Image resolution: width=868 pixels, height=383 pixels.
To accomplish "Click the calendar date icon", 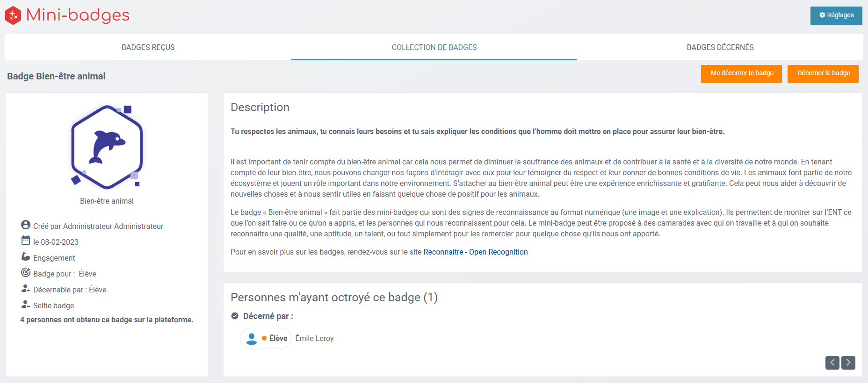I will pos(26,241).
